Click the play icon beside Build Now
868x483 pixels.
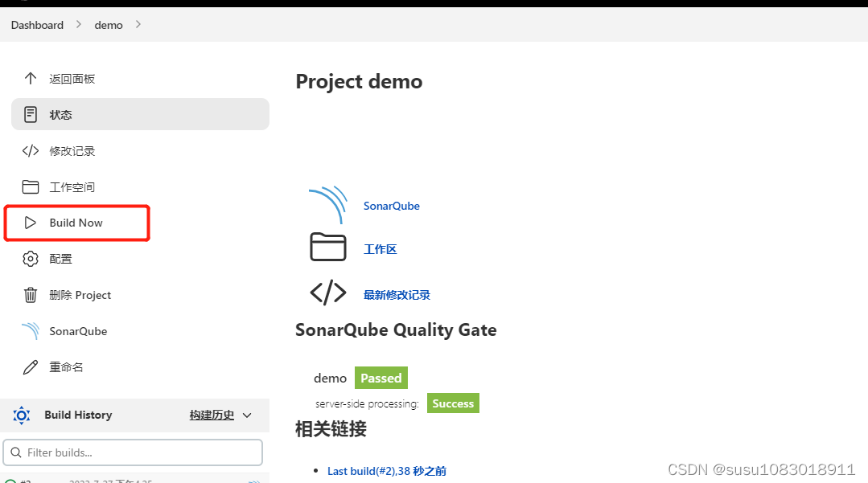point(31,223)
